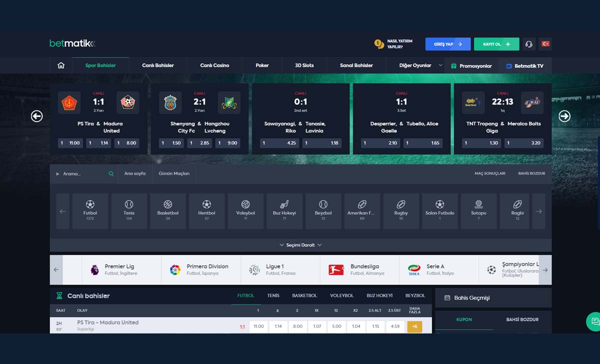600x364 pixels.
Task: Select the Rugby sport tile
Action: click(x=401, y=211)
